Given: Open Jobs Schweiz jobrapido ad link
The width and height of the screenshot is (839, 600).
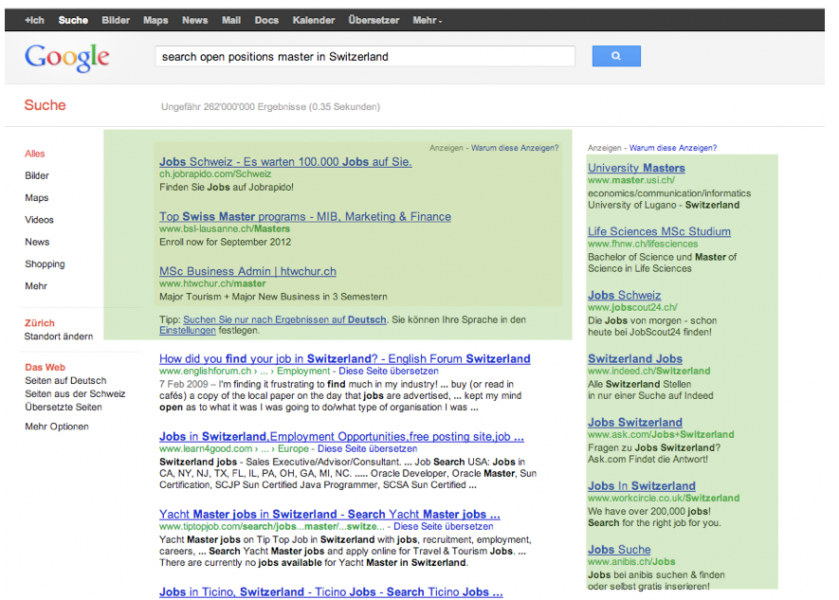Looking at the screenshot, I should pos(286,162).
